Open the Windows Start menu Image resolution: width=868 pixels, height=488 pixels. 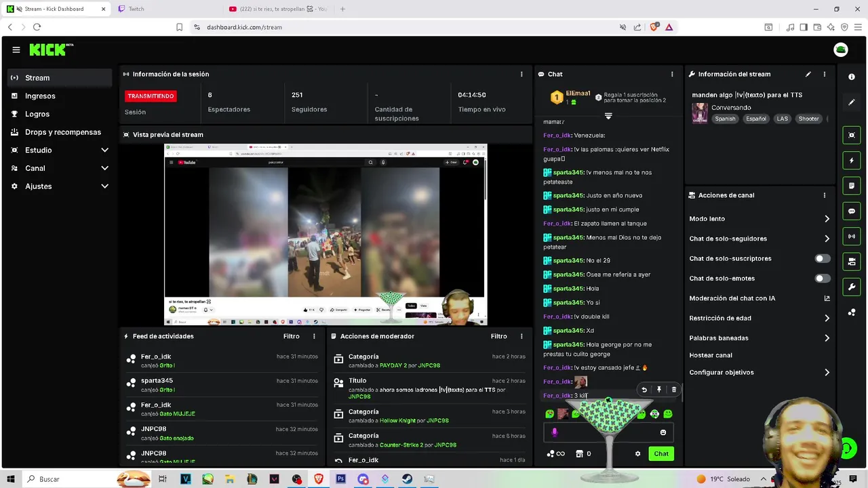pos(11,479)
